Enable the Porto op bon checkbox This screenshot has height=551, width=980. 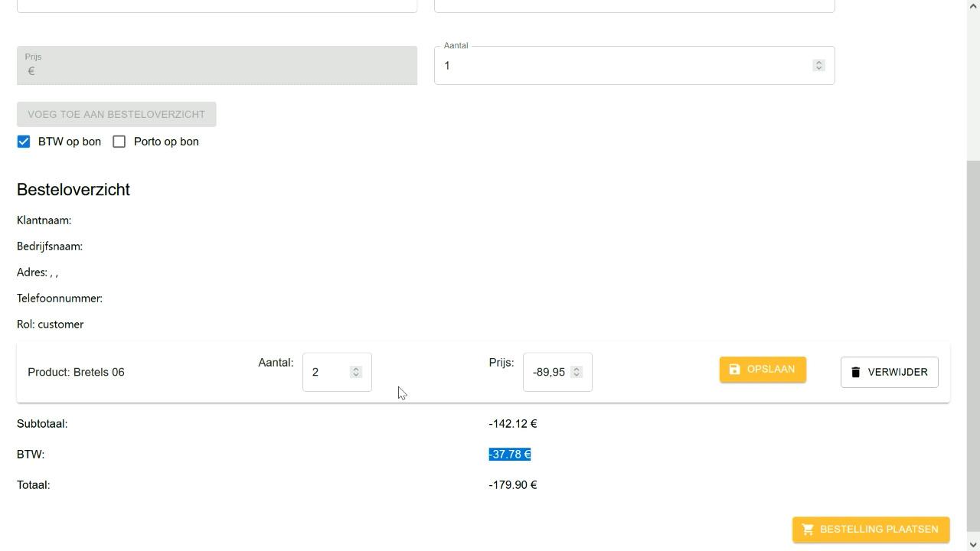pyautogui.click(x=119, y=142)
